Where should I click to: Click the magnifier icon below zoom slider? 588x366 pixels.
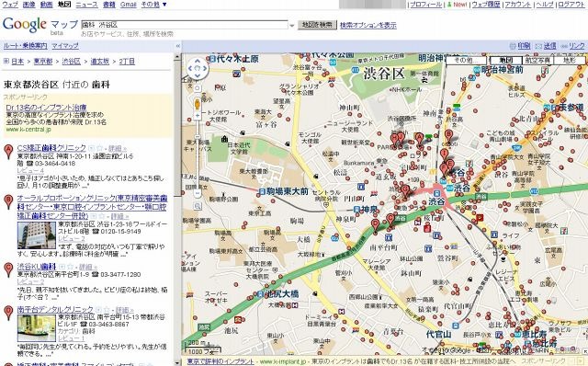tap(198, 206)
